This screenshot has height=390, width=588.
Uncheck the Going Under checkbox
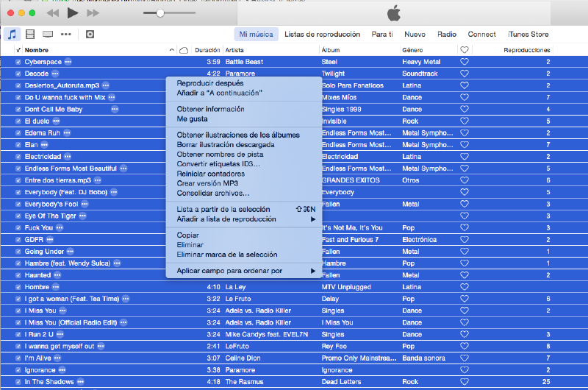pos(18,252)
